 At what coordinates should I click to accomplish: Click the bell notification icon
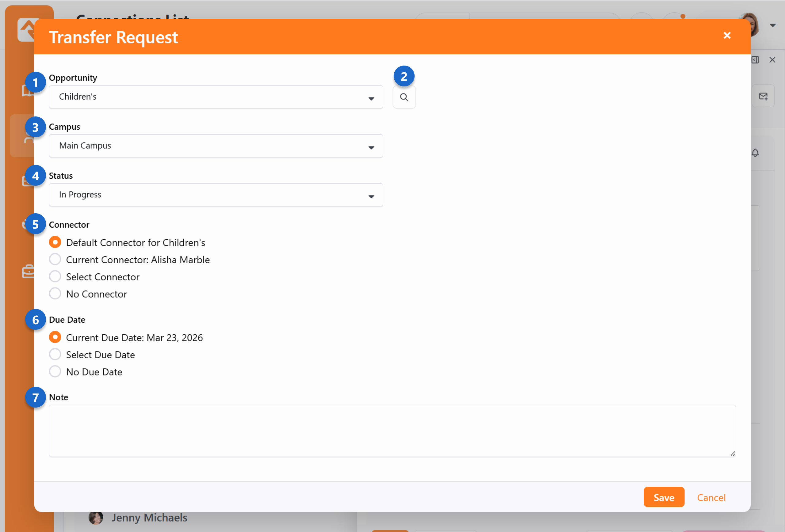tap(755, 153)
